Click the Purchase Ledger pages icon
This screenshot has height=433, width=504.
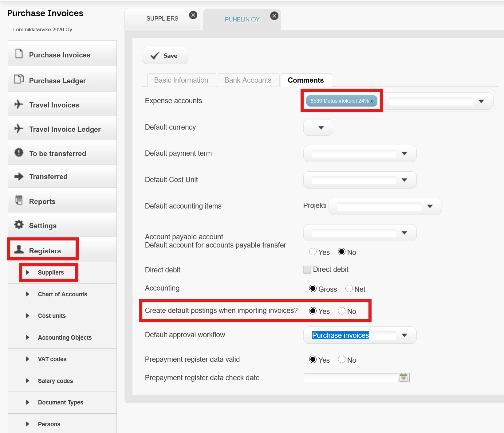(19, 79)
